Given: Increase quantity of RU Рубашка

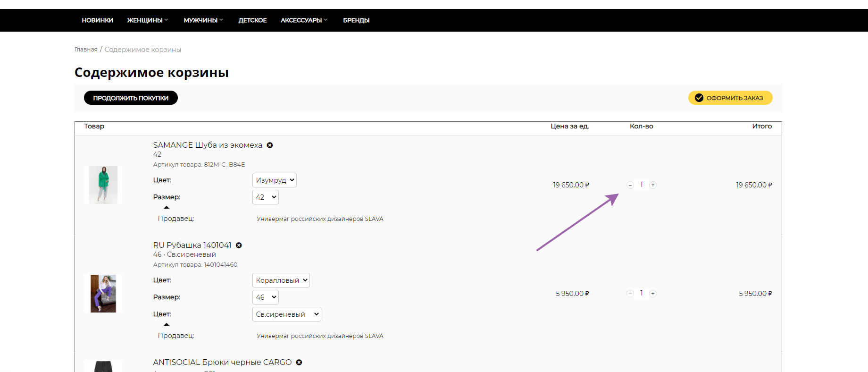Looking at the screenshot, I should coord(653,294).
